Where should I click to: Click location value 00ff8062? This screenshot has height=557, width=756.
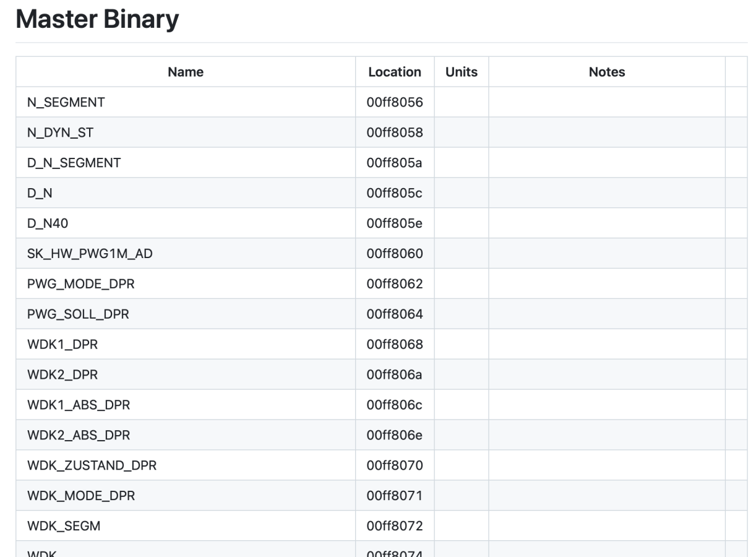pyautogui.click(x=395, y=284)
